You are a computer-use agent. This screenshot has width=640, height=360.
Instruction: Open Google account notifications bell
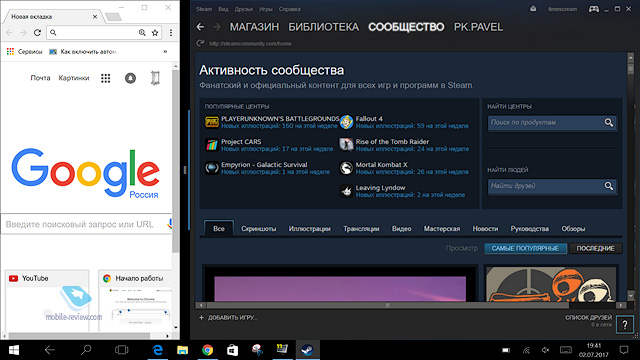130,78
